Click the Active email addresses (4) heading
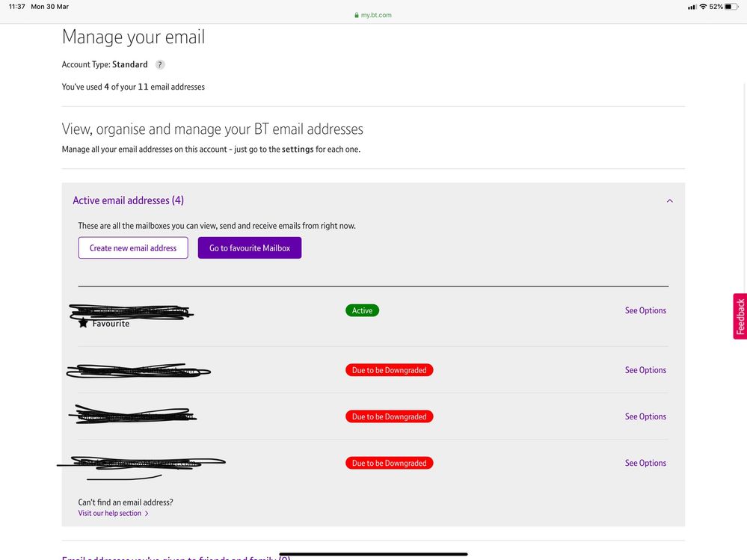Screen dimensions: 747x560 [128, 200]
